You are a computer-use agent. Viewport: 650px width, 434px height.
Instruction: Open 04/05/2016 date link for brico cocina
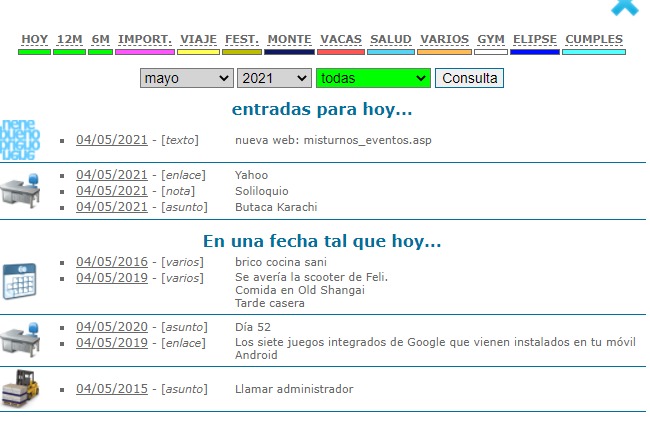(x=112, y=262)
